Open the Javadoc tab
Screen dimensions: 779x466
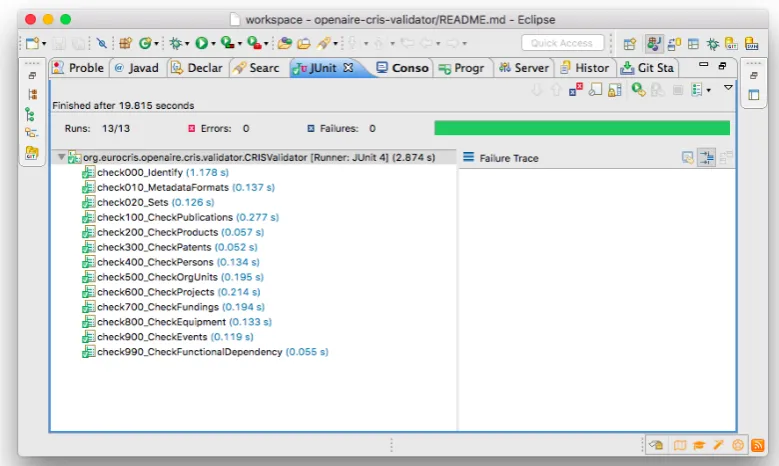pyautogui.click(x=137, y=68)
